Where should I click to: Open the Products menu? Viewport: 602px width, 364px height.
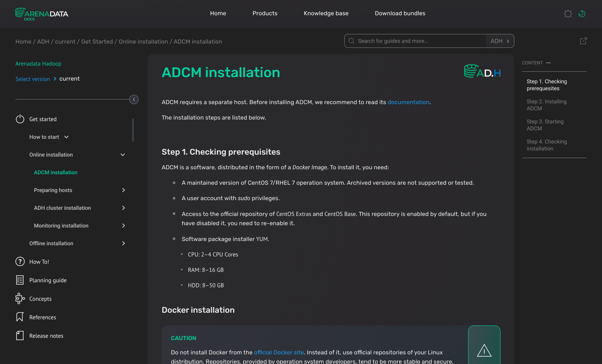(x=265, y=13)
